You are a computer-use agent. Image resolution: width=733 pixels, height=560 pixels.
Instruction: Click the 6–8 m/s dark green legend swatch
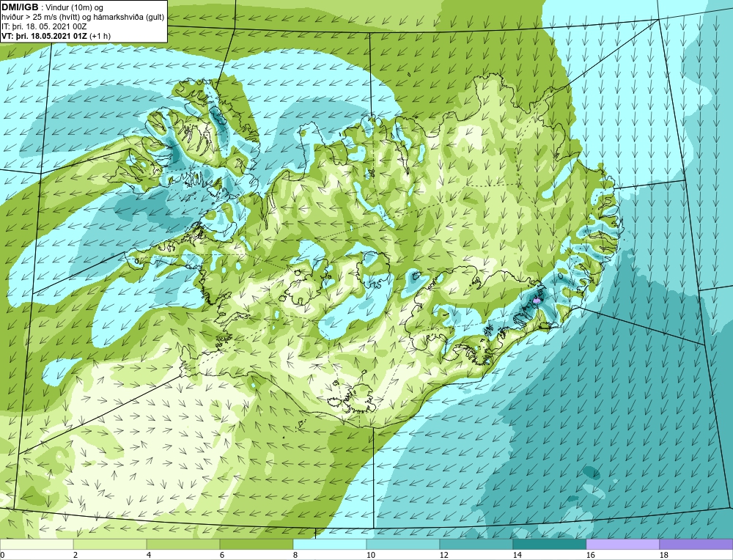tap(257, 544)
